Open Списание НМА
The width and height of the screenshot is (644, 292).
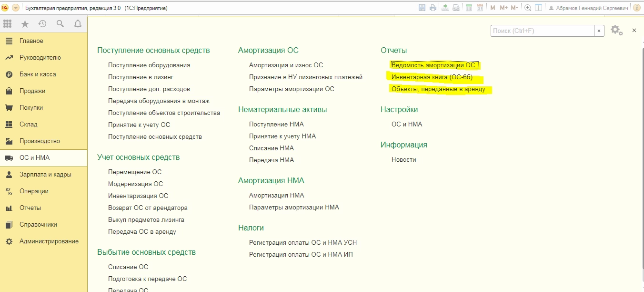coord(272,148)
